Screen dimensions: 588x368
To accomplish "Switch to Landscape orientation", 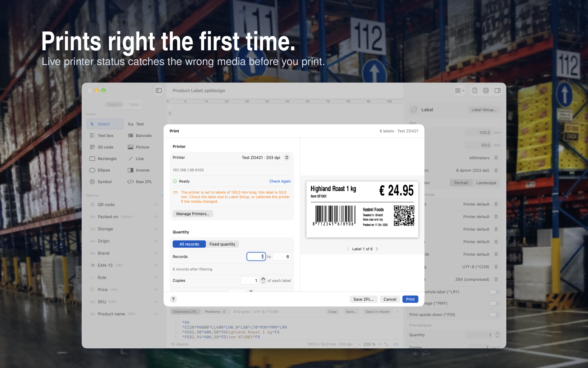I will click(486, 183).
